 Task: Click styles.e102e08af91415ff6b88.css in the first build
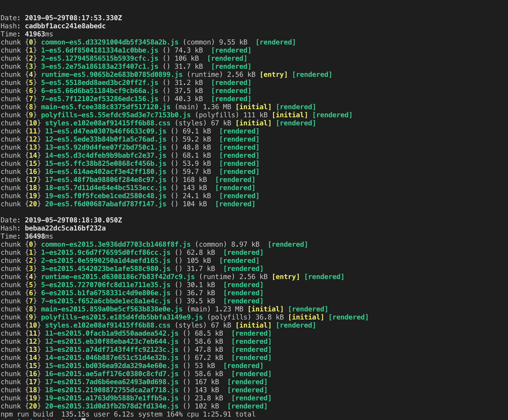click(x=108, y=123)
